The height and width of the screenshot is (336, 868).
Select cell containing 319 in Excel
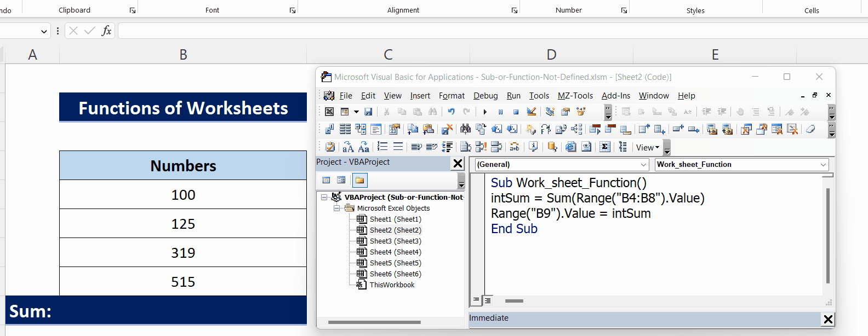[x=183, y=252]
